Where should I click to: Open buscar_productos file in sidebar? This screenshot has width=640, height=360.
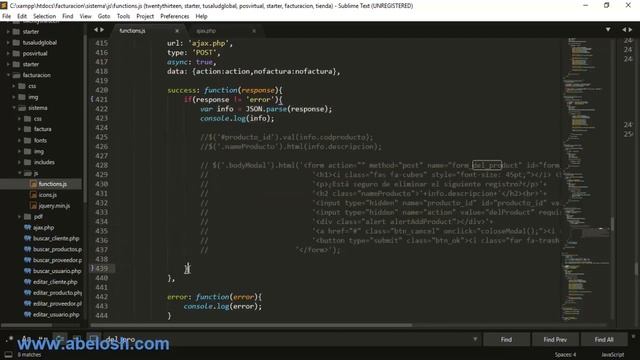click(x=58, y=249)
